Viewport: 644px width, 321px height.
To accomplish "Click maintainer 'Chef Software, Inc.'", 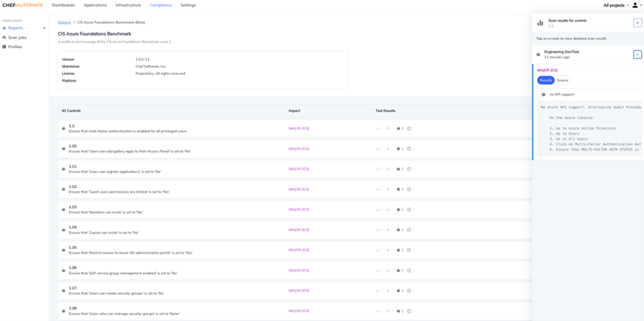I will [151, 67].
